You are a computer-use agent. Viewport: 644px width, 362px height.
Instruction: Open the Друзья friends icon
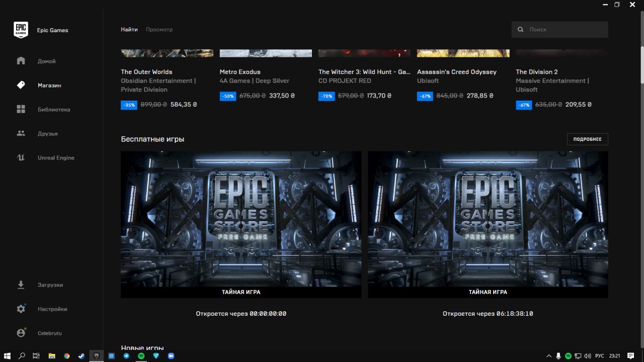click(x=21, y=133)
